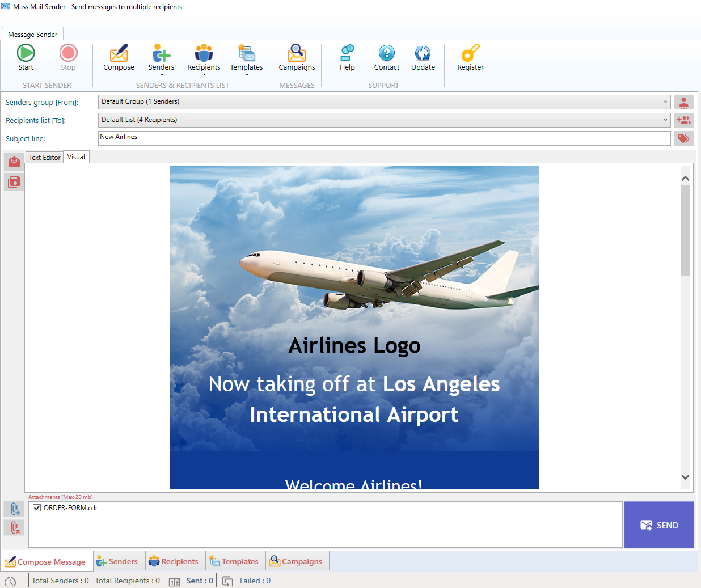The width and height of the screenshot is (701, 588).
Task: Select the Message Sender ribbon tab
Action: (x=32, y=34)
